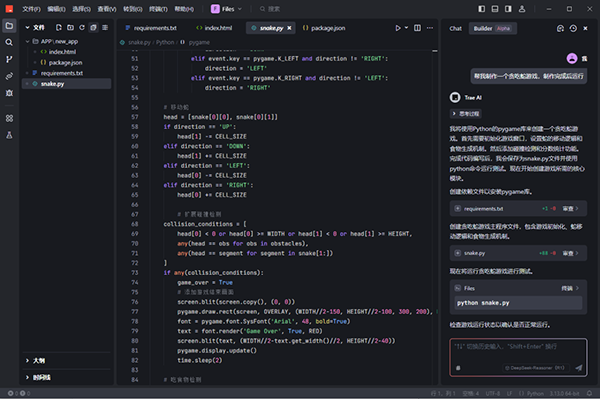Click the red Trae logo in title bar
Screen dimensions: 600x399
(9, 9)
